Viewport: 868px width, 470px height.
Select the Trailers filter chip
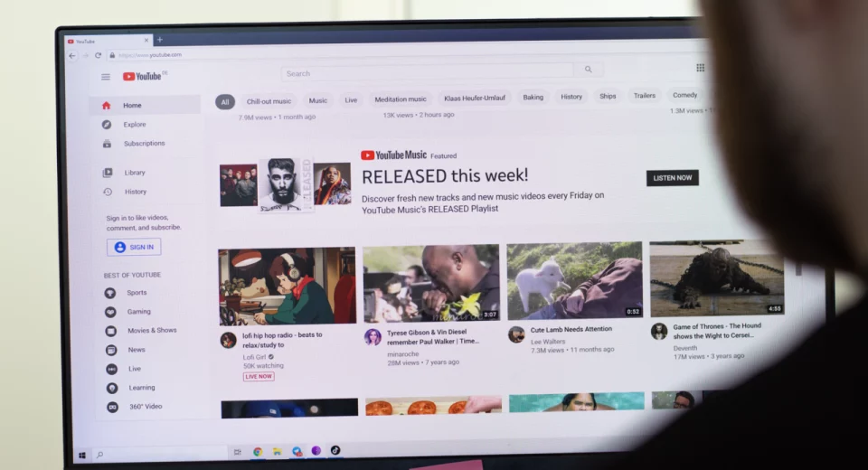pos(645,95)
